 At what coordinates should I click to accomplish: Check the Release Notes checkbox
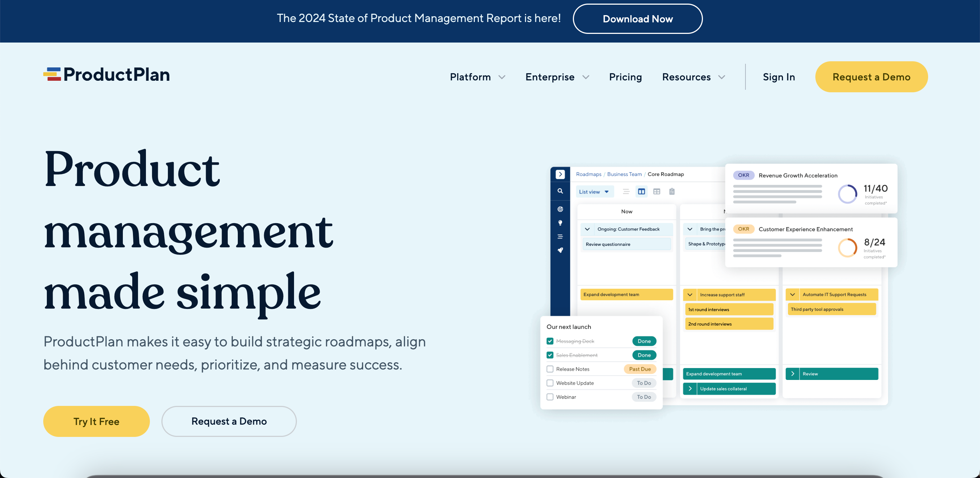coord(550,369)
